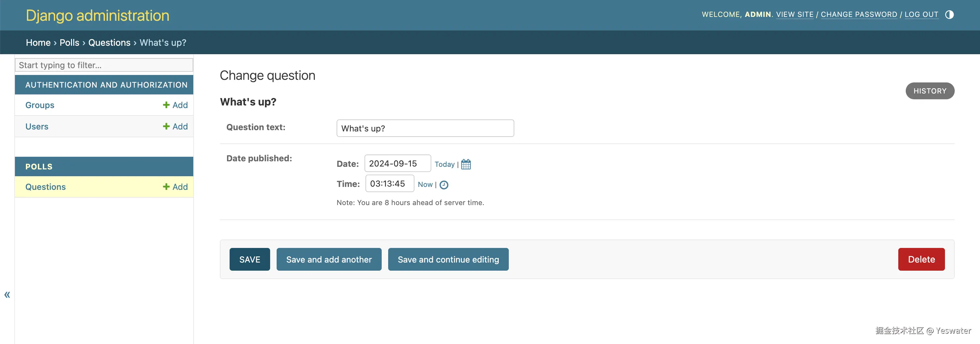This screenshot has height=344, width=980.
Task: Go to Home in the breadcrumb
Action: [38, 43]
